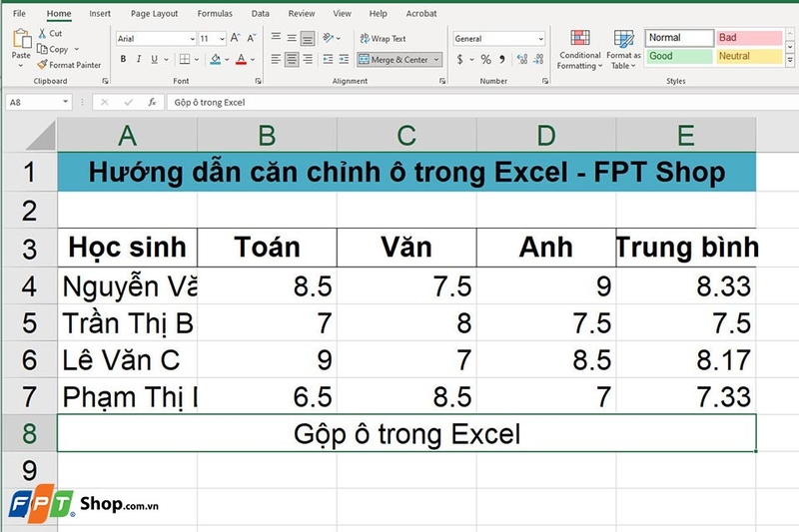Toggle Wrap Text on the cell
This screenshot has height=532, width=799.
383,38
